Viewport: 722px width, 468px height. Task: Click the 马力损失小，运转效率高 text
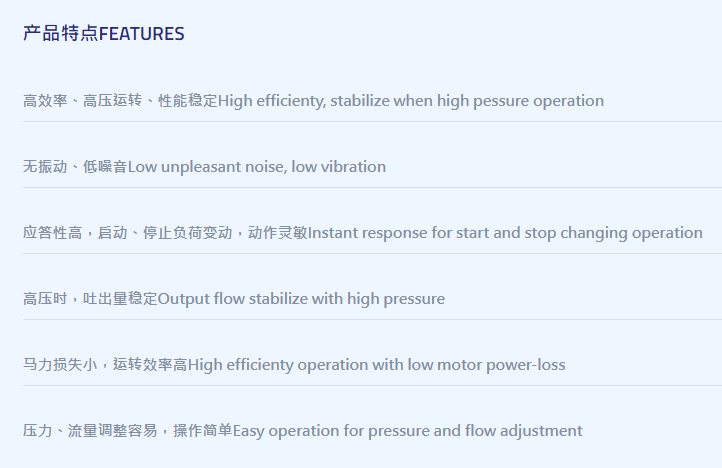click(105, 364)
